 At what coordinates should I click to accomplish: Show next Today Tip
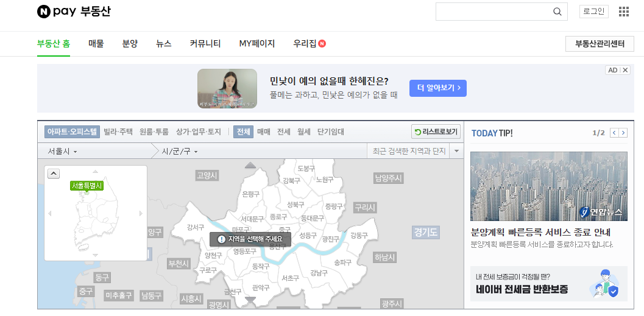pyautogui.click(x=623, y=133)
